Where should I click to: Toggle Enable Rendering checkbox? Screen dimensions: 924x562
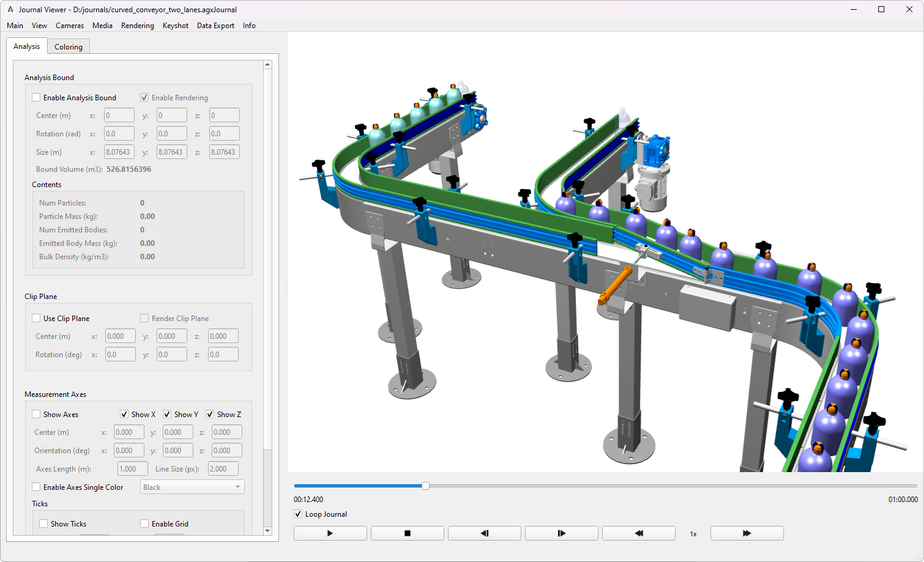tap(144, 97)
